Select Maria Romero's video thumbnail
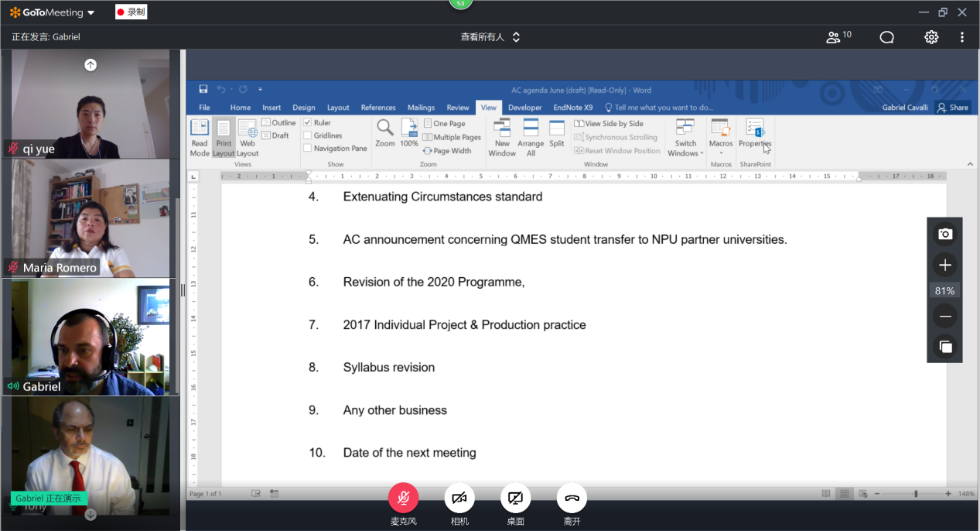The image size is (980, 531). coord(90,218)
